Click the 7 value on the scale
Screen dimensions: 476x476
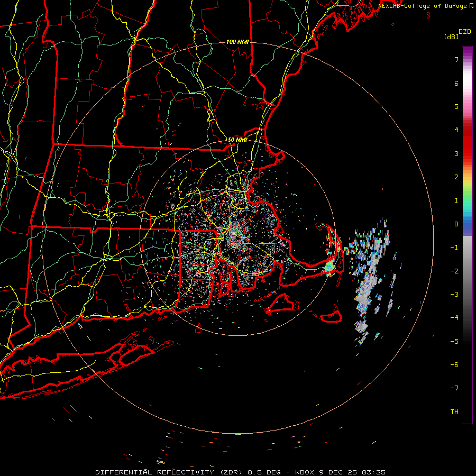pyautogui.click(x=456, y=59)
